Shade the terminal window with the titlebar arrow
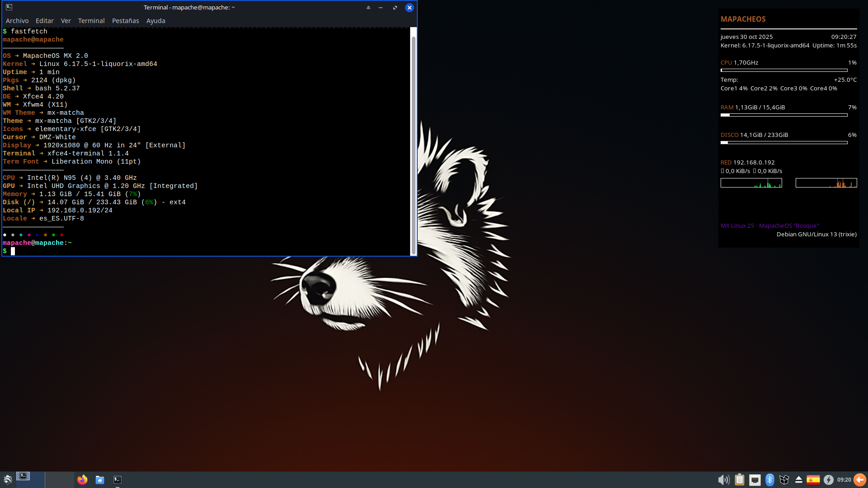 [x=368, y=7]
